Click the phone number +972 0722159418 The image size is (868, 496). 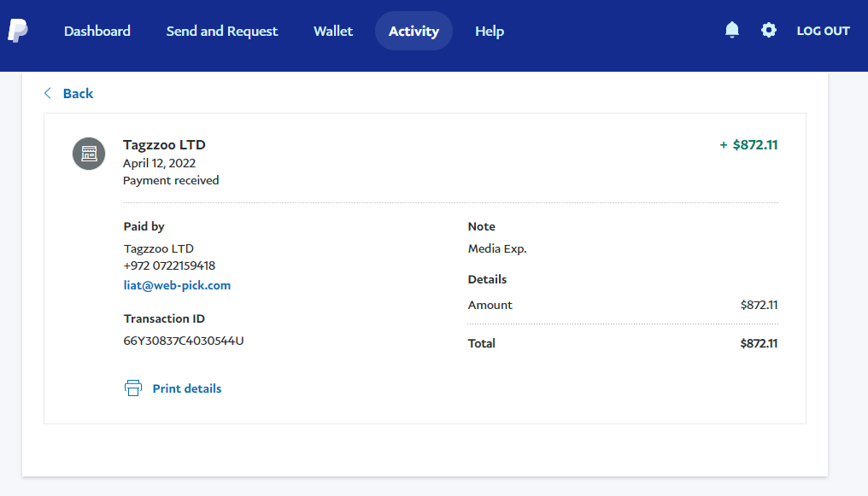click(x=169, y=266)
